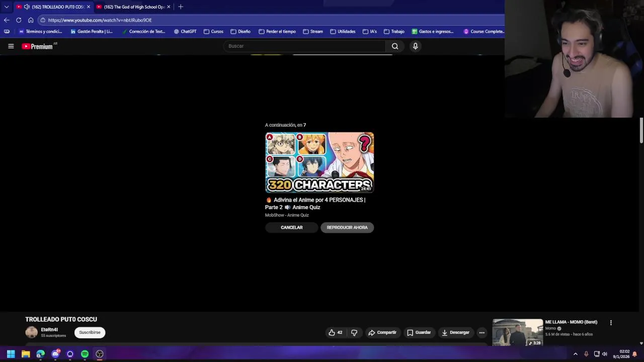Switch to The God of High School tab
The image size is (644, 362).
click(134, 7)
